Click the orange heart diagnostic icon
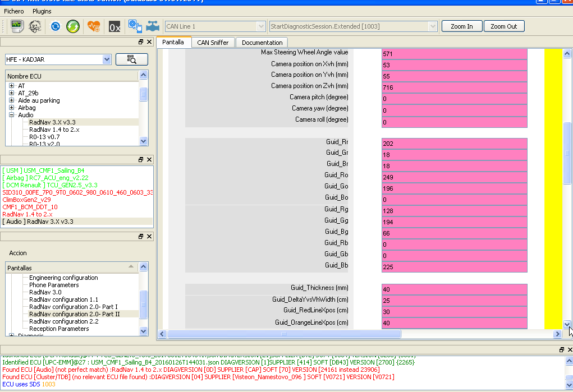 (94, 26)
